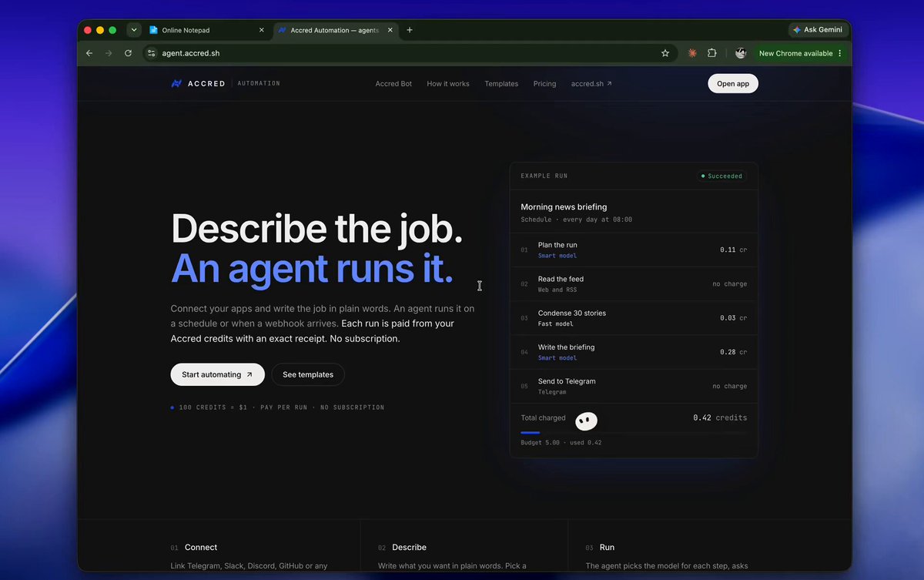Select the Accred Automation tab
This screenshot has height=580, width=924.
tap(335, 30)
